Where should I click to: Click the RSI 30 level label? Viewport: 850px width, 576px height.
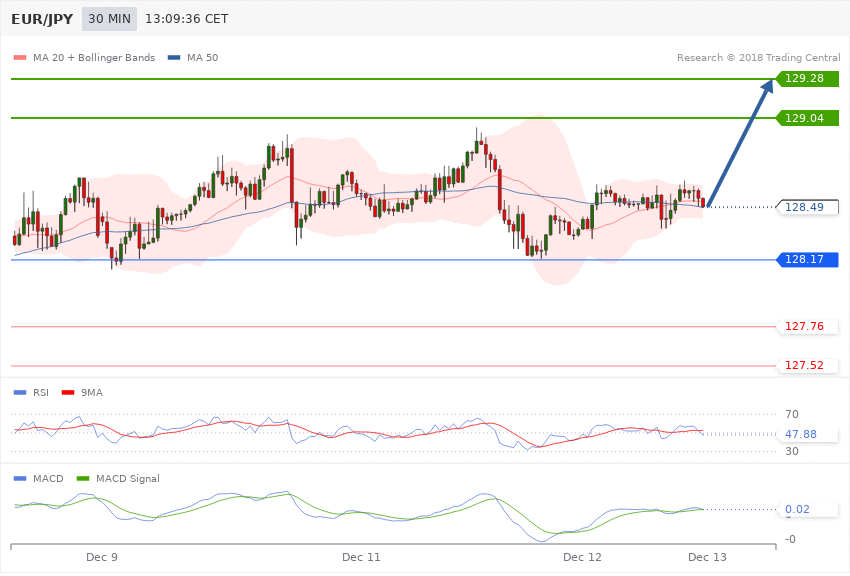coord(791,451)
